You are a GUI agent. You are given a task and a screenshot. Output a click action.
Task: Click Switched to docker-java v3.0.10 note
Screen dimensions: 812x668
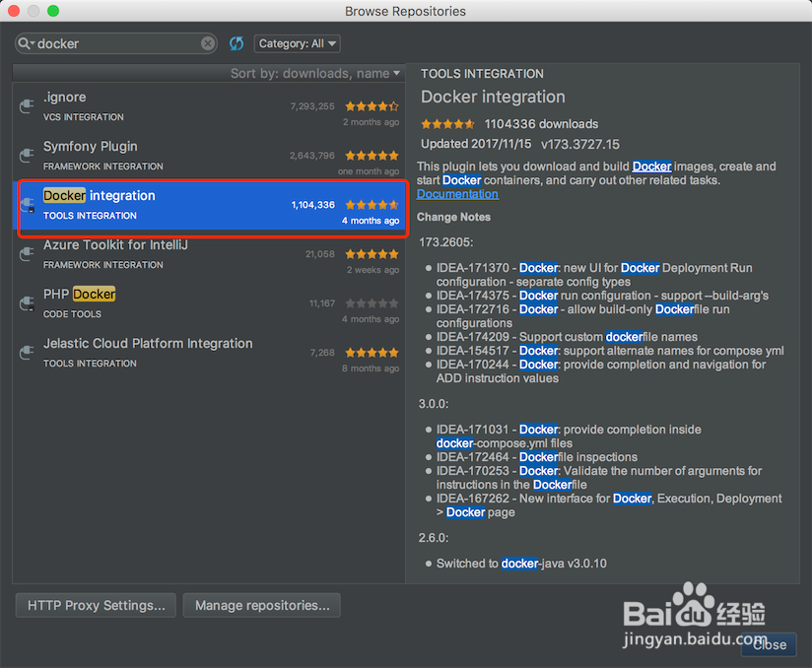pyautogui.click(x=521, y=564)
